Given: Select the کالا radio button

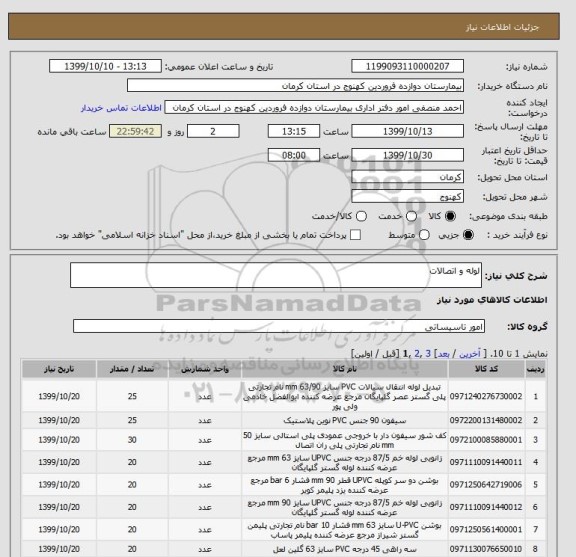Looking at the screenshot, I should (x=450, y=216).
